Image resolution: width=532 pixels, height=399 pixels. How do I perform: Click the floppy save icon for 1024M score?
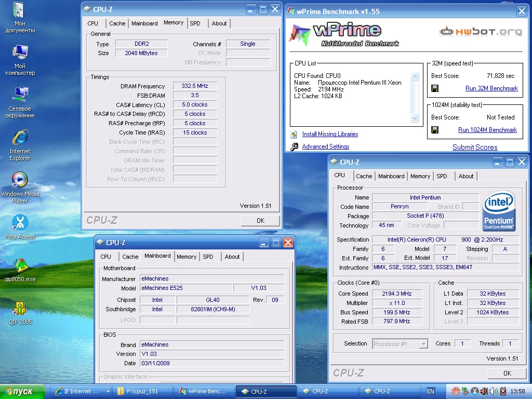point(435,130)
